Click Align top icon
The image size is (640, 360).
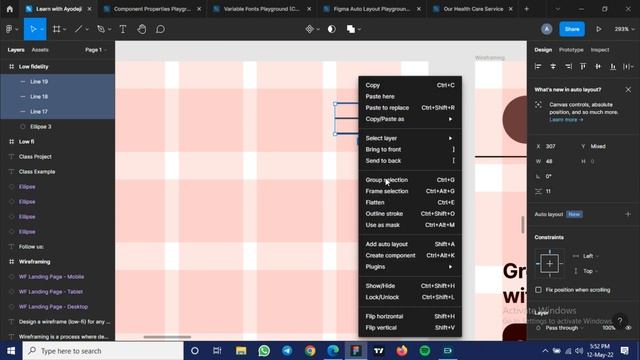pyautogui.click(x=583, y=67)
